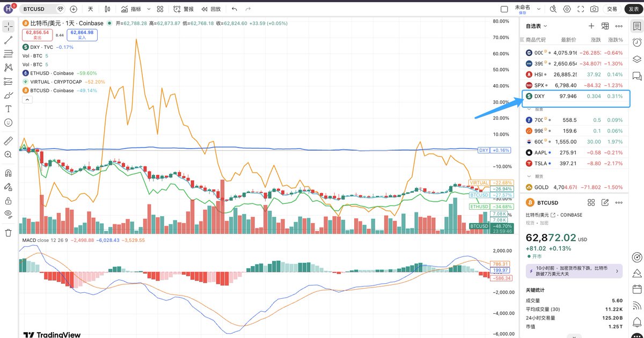Expand the indicators favorites dropdown arrow
This screenshot has width=644, height=338.
(148, 9)
